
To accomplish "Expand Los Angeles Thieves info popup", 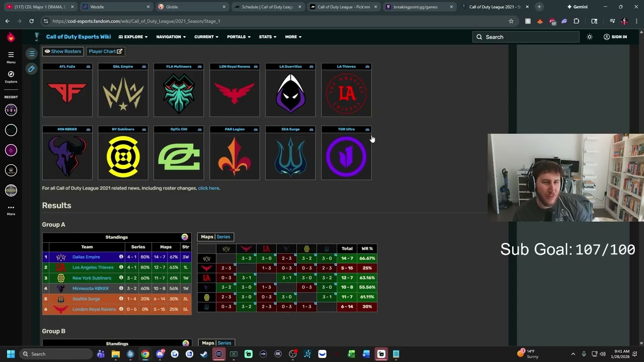I will (121, 267).
